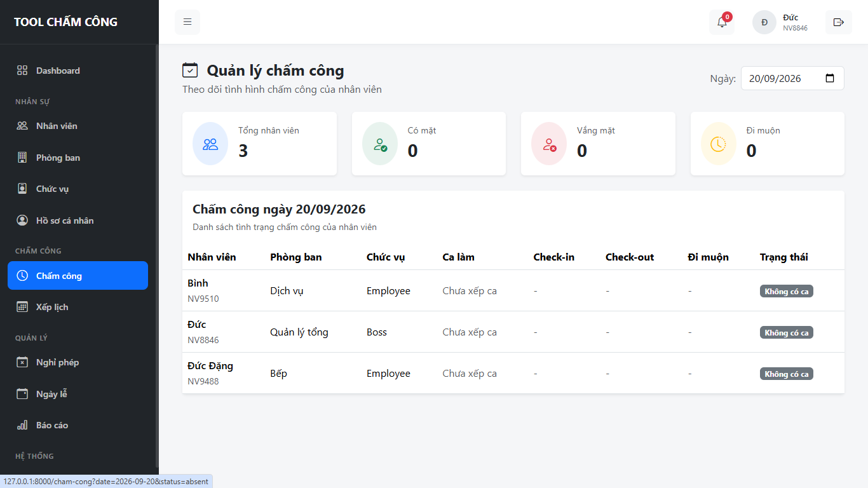The height and width of the screenshot is (488, 868).
Task: Click the Hồ sơ cá nhân profile icon
Action: (x=22, y=220)
